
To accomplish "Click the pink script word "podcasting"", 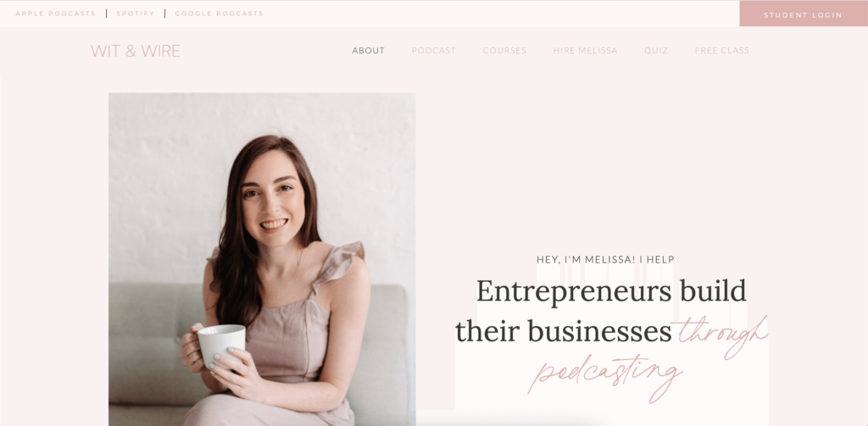I will (x=604, y=378).
